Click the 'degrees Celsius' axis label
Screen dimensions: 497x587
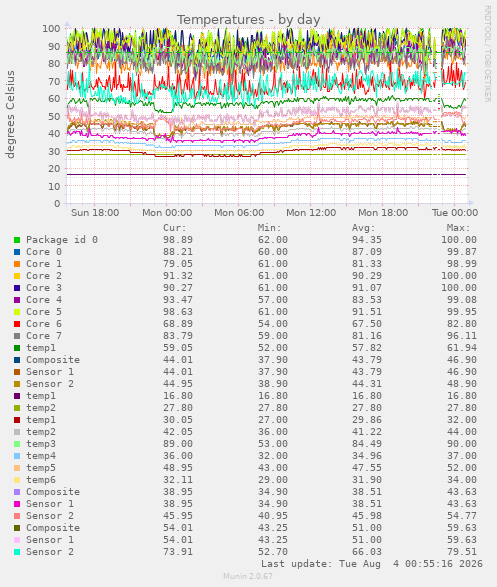pyautogui.click(x=10, y=114)
